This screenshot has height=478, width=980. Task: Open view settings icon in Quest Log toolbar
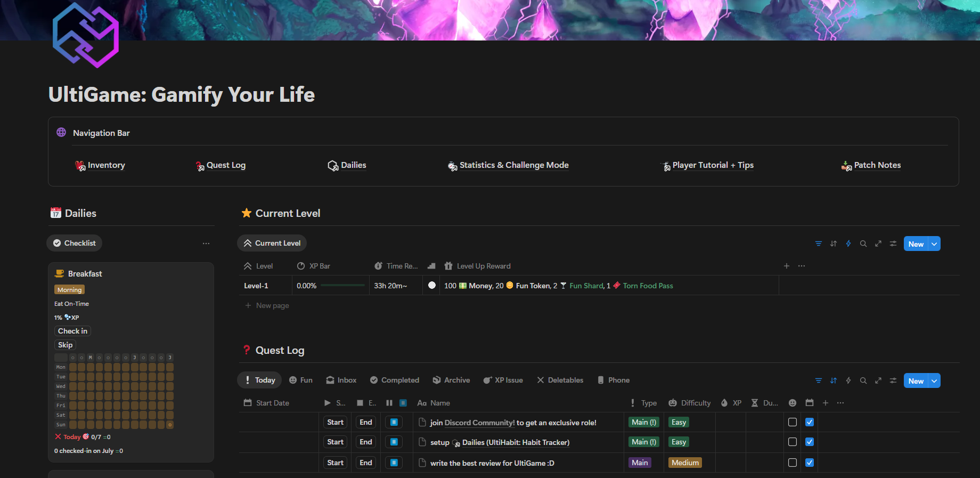click(893, 380)
